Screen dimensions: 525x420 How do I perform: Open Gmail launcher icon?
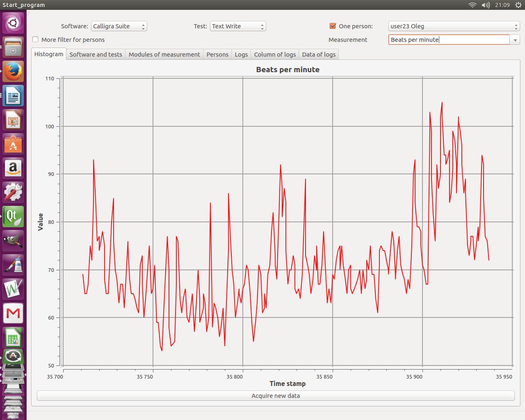[13, 313]
